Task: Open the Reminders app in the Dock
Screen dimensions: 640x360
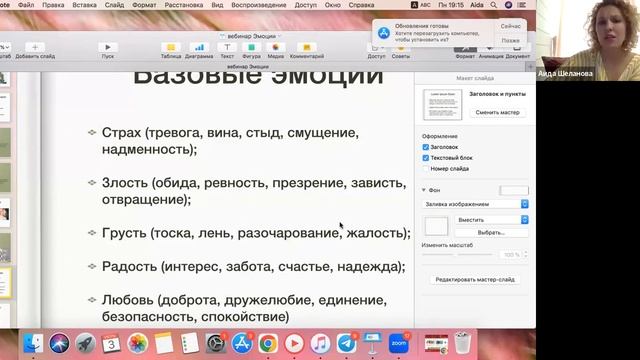Action: click(190, 343)
